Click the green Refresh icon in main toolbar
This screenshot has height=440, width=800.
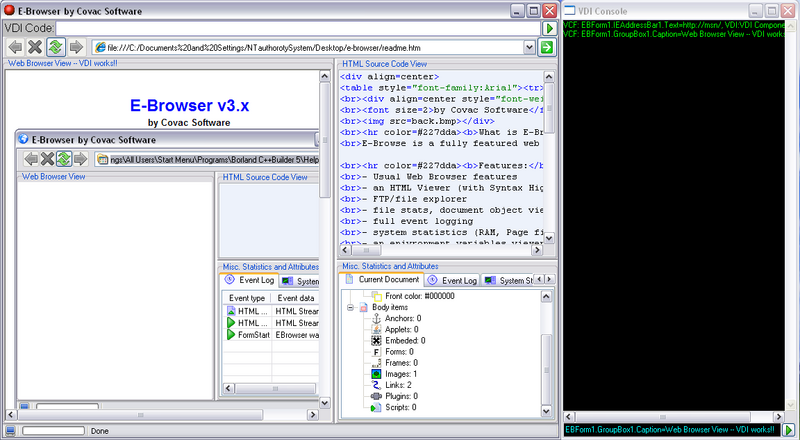56,47
